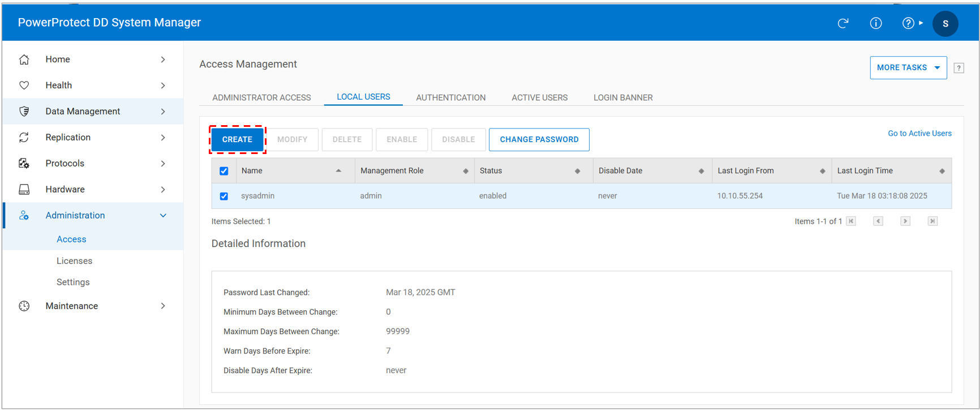This screenshot has height=410, width=980.
Task: Click the 10.10.55.254 login address cell
Action: 740,196
